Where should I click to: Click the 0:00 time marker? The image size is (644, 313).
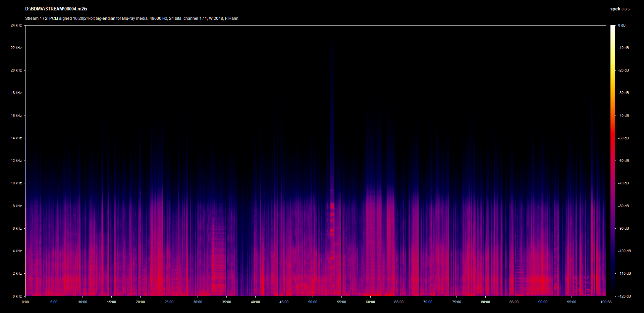point(25,302)
